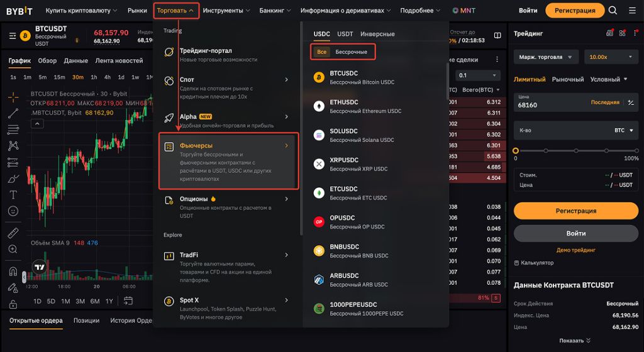Click the OP icon next to OPUSDC
Viewport: 644px width, 352px height.
(x=319, y=222)
